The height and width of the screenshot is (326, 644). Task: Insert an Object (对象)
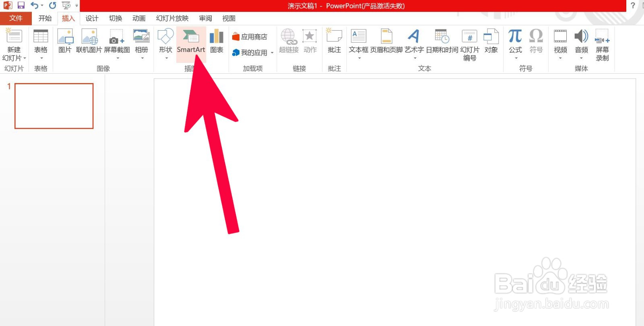click(491, 36)
